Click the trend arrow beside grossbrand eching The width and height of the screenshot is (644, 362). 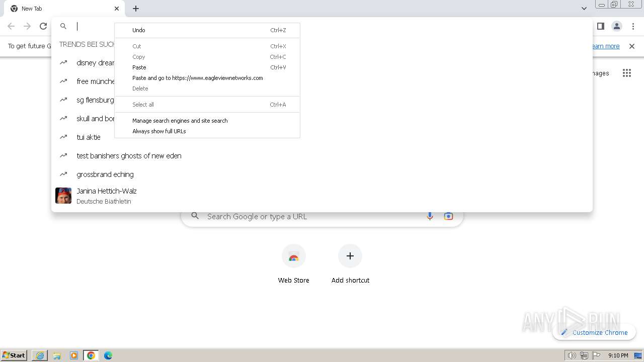[63, 174]
